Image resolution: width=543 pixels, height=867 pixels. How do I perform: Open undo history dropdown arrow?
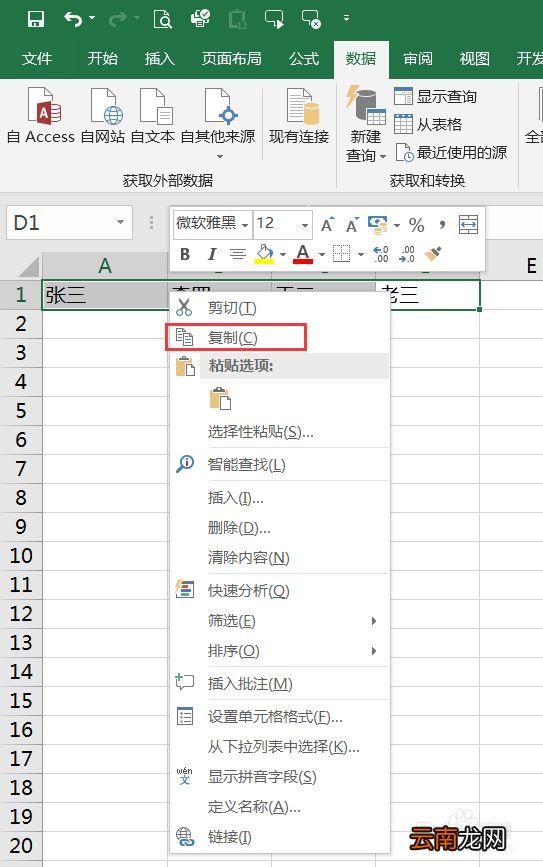pyautogui.click(x=92, y=18)
